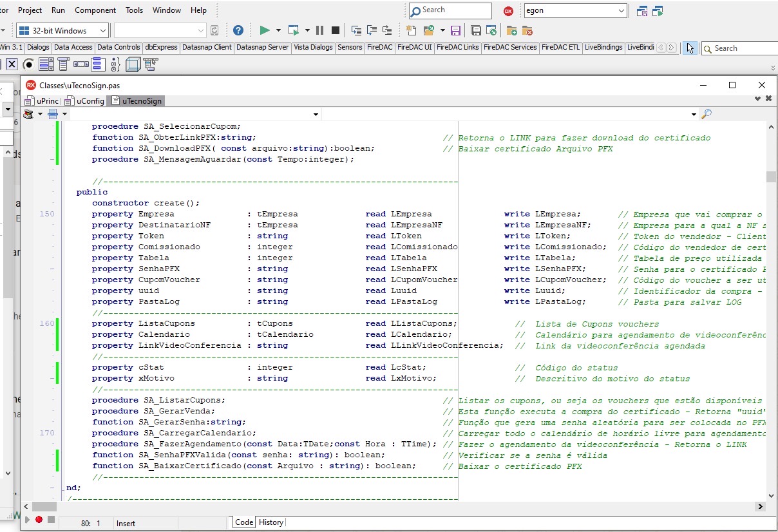Open the Component menu
This screenshot has width=778, height=532.
tap(95, 10)
